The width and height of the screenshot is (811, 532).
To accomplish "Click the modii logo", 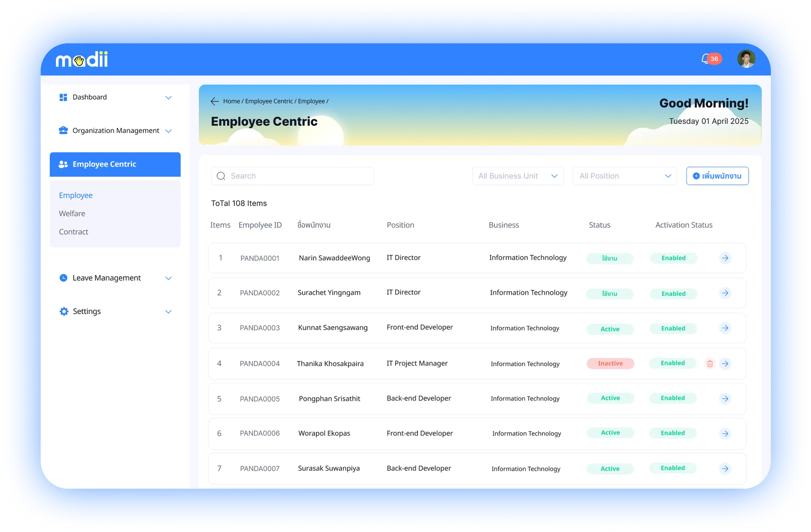I will coord(82,59).
